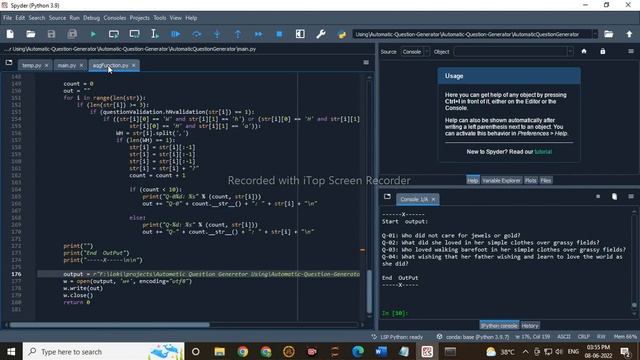Create a new file from the toolbar
Viewport: 640px width, 360px height.
point(10,34)
